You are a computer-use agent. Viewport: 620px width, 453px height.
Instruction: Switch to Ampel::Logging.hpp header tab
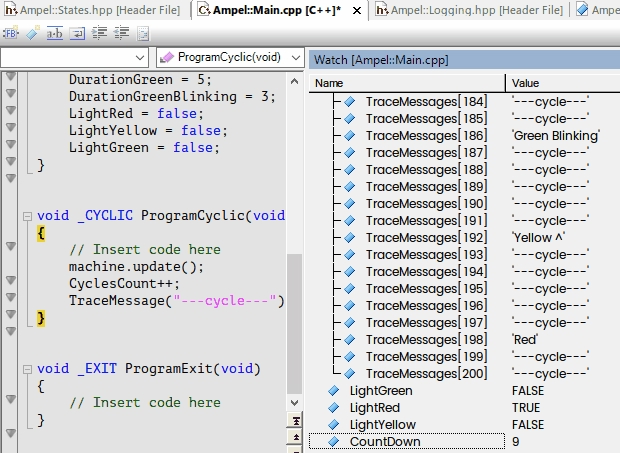[469, 10]
